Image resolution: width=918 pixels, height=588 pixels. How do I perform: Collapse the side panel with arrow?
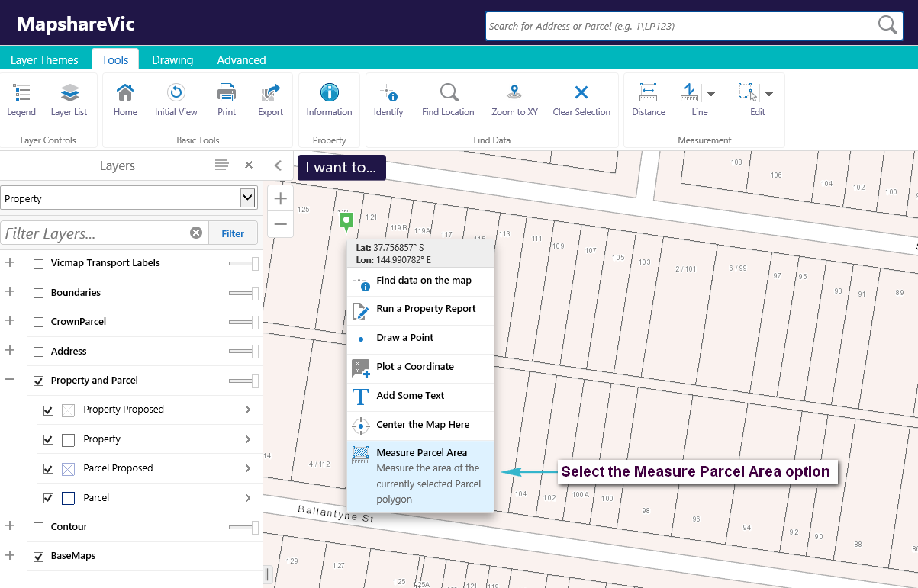pos(279,165)
